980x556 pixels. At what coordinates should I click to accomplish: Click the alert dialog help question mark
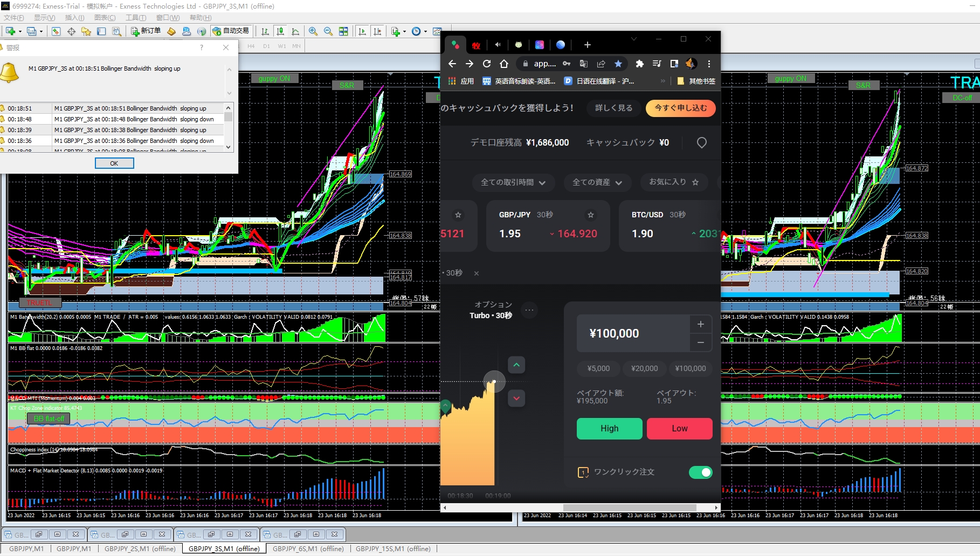[202, 47]
